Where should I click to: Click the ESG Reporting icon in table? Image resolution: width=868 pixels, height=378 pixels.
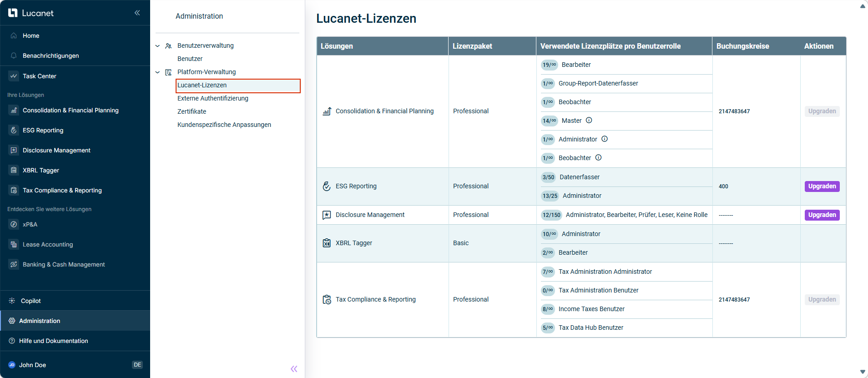point(327,186)
